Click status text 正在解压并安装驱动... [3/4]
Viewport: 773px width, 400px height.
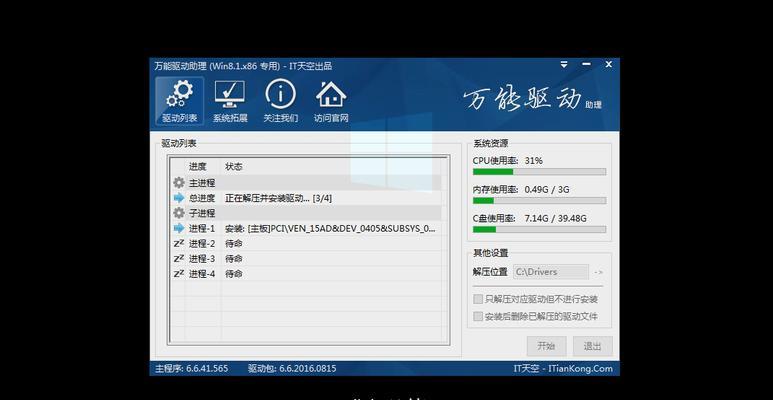tap(279, 198)
